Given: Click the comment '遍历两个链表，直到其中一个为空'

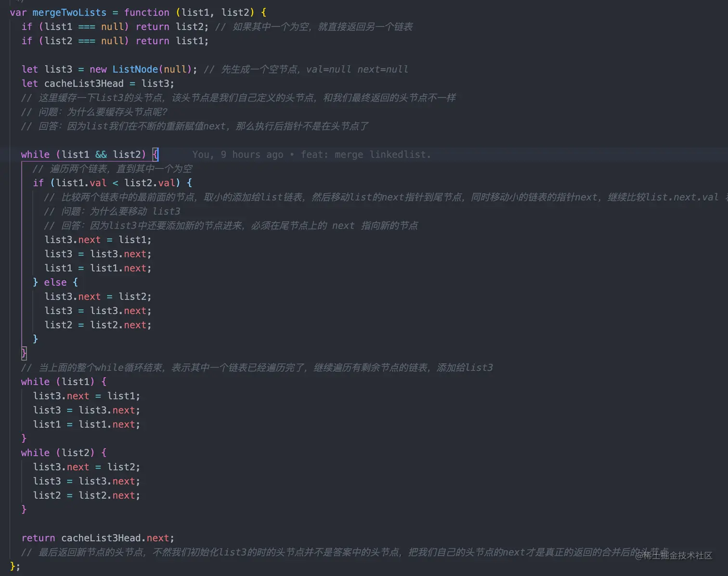Looking at the screenshot, I should pyautogui.click(x=112, y=169).
